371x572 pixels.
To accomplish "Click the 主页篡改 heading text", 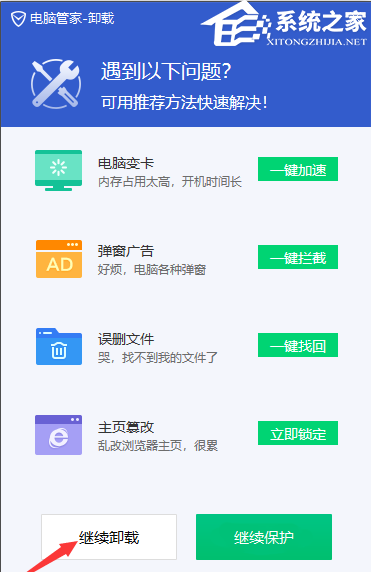I will (126, 427).
